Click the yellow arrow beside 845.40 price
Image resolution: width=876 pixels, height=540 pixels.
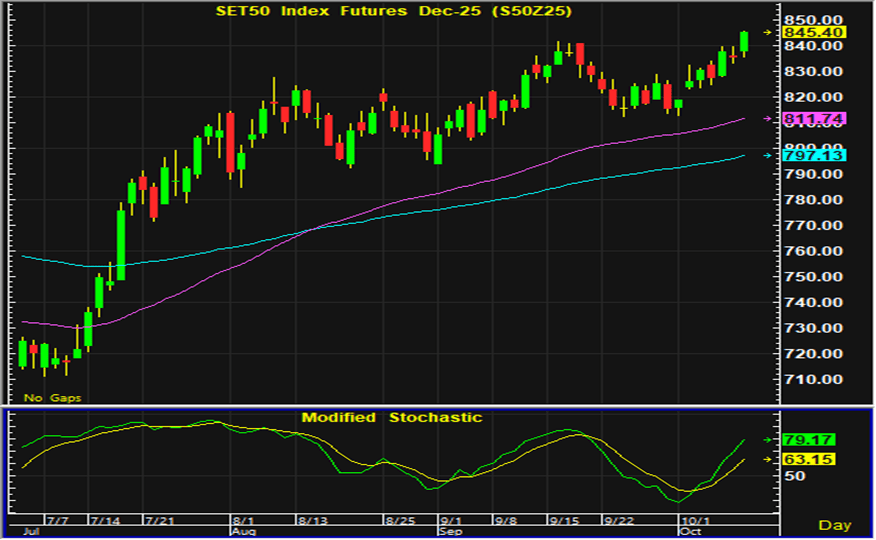[769, 33]
